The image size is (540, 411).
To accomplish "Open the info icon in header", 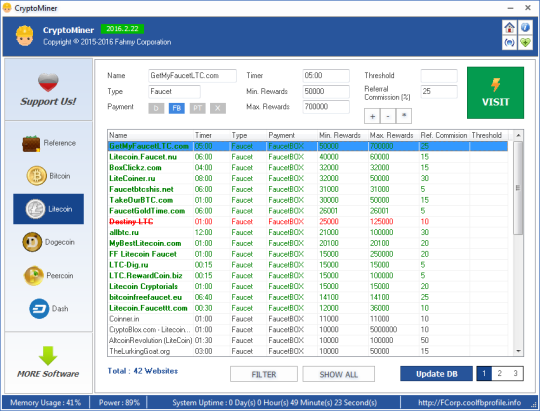I will pyautogui.click(x=525, y=27).
